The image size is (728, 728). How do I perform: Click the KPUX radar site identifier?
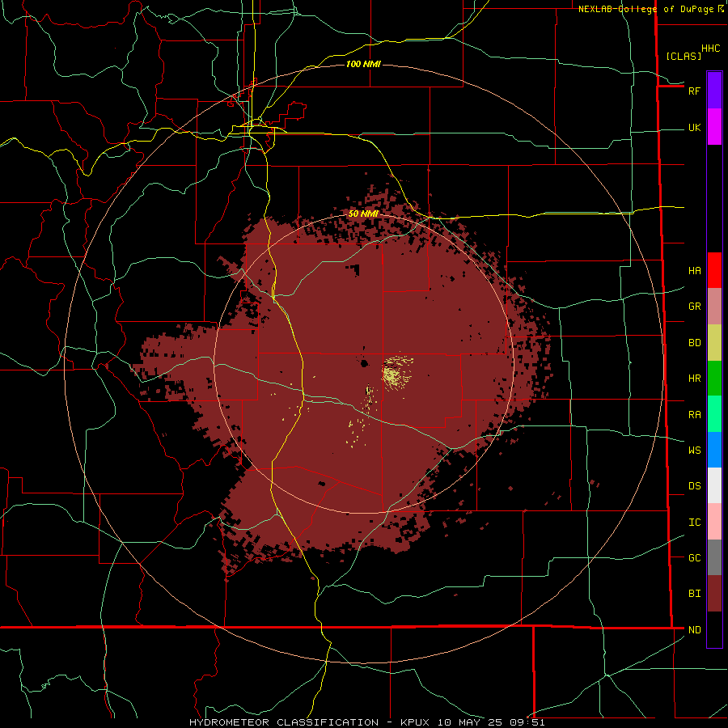click(x=415, y=722)
